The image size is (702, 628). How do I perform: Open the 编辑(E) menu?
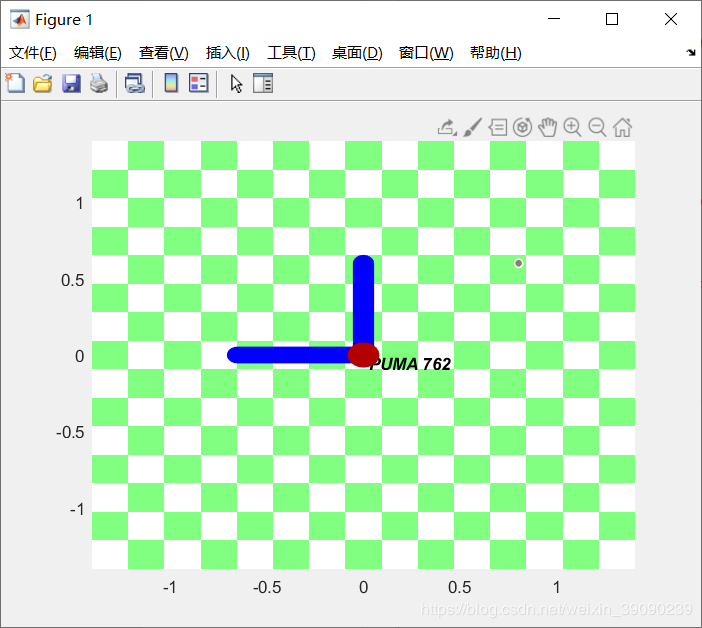98,53
